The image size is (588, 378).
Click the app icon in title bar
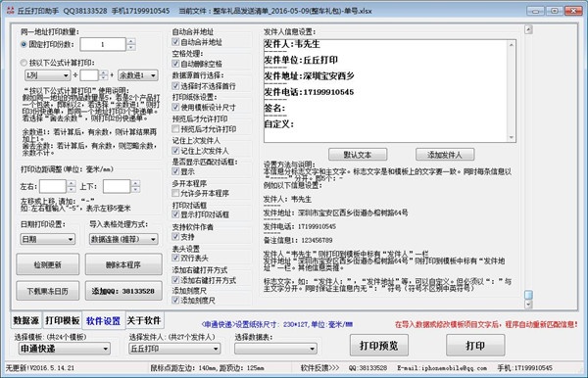(10, 11)
